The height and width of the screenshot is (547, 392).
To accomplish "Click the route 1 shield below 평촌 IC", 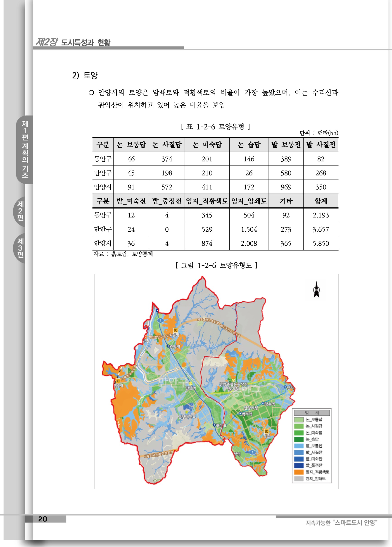I will (x=252, y=452).
